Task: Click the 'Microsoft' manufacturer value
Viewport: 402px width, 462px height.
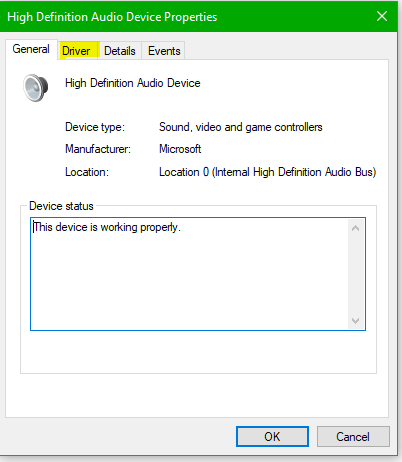Action: 180,149
